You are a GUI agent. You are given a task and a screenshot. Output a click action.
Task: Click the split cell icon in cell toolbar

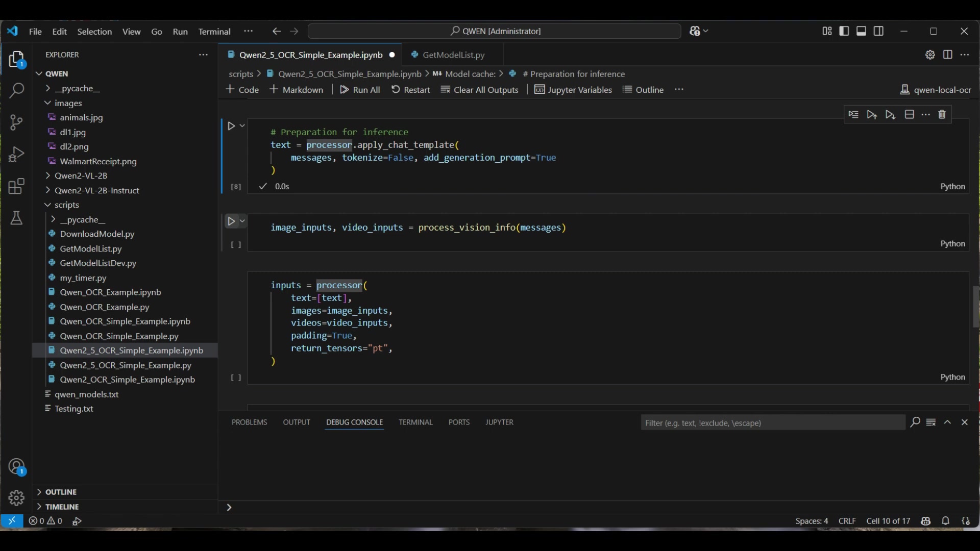click(909, 115)
